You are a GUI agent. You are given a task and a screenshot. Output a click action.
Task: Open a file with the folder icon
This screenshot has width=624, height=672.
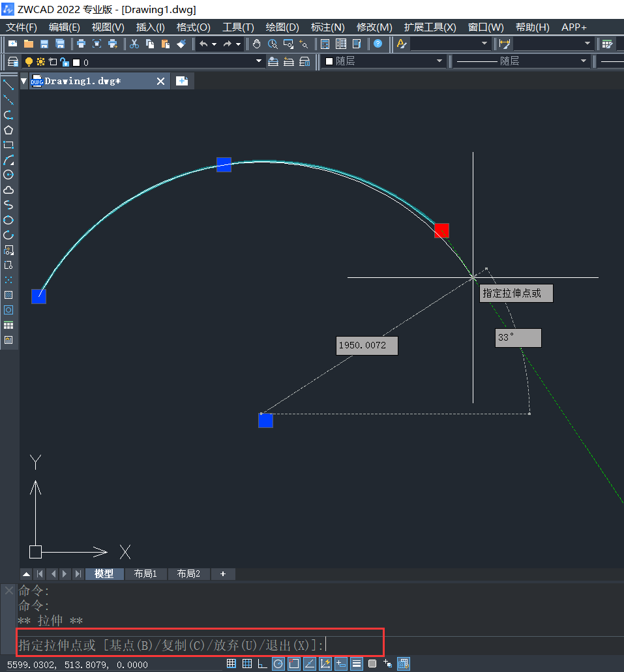click(28, 44)
